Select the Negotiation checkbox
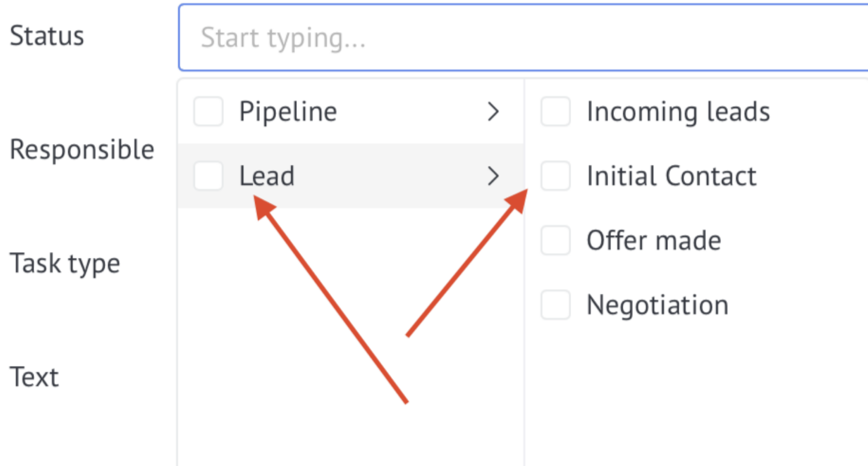Viewport: 868px width, 466px height. (556, 305)
